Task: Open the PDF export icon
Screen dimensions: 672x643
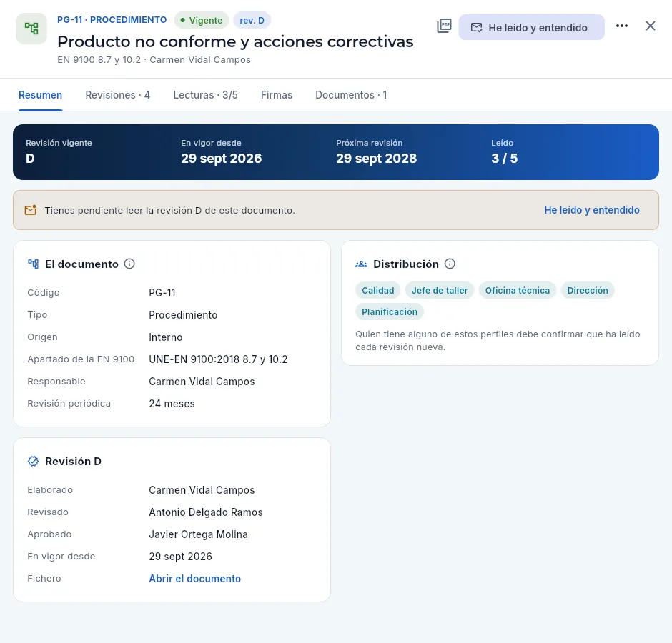Action: (x=444, y=26)
